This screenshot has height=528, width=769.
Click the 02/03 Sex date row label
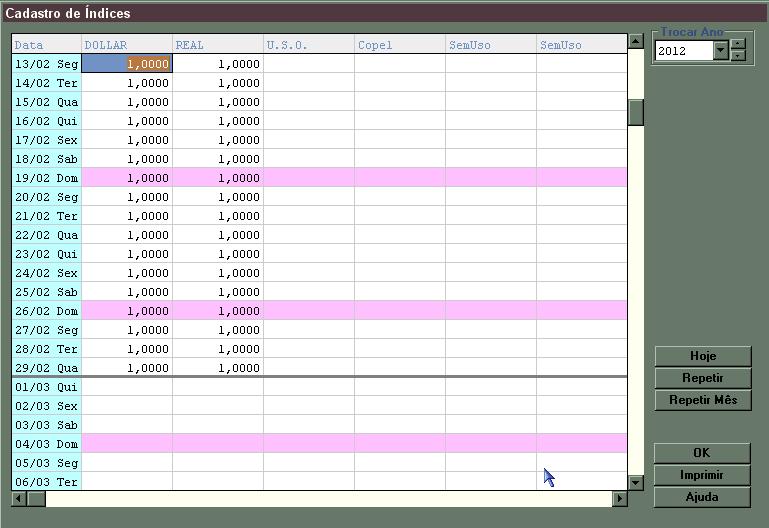[46, 406]
